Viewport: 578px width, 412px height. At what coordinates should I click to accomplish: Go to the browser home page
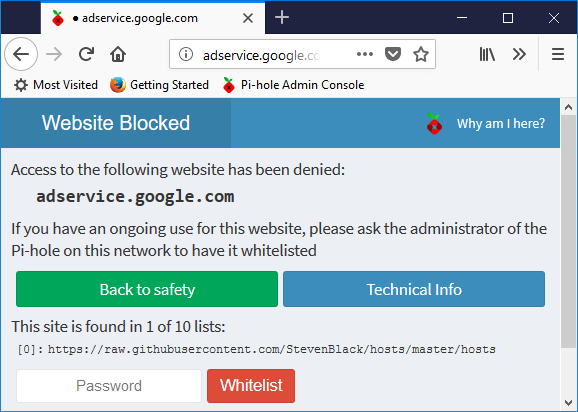coord(118,55)
